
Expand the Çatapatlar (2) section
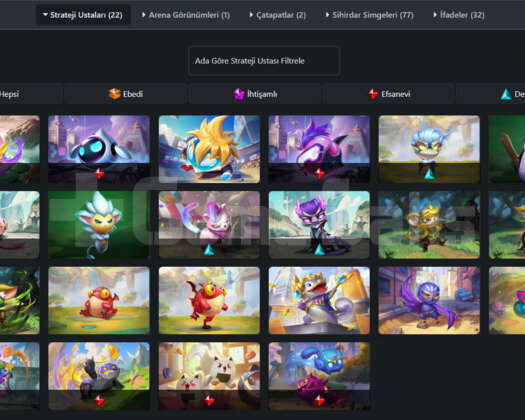(x=278, y=15)
